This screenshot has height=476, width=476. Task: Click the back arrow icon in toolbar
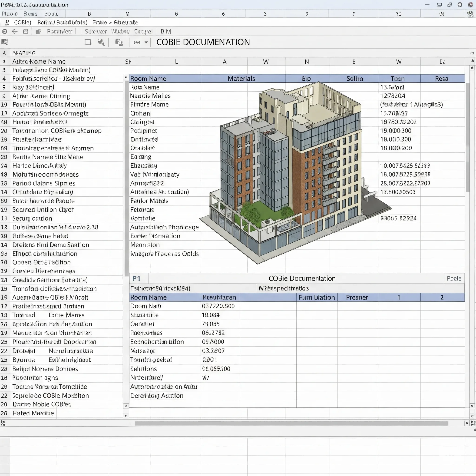(15, 32)
